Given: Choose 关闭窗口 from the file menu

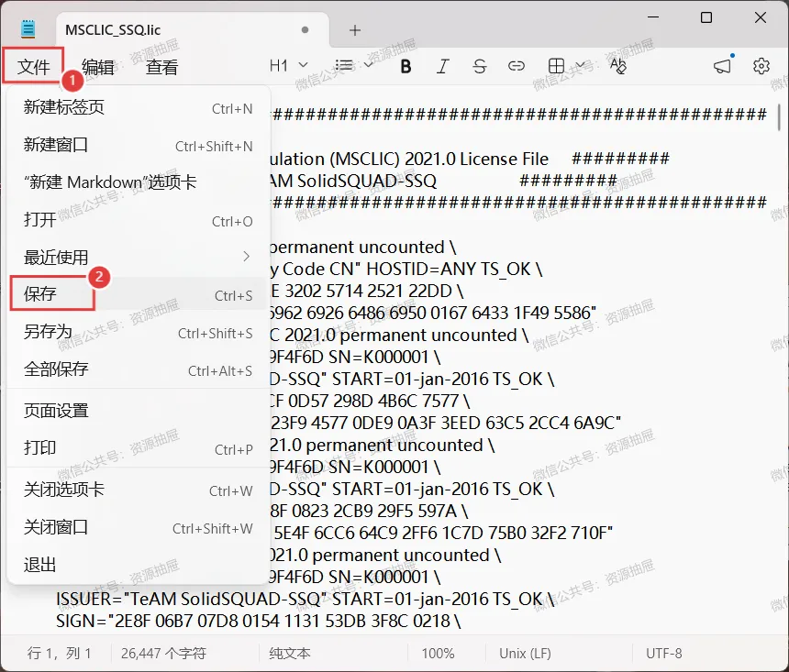Looking at the screenshot, I should pyautogui.click(x=138, y=528).
